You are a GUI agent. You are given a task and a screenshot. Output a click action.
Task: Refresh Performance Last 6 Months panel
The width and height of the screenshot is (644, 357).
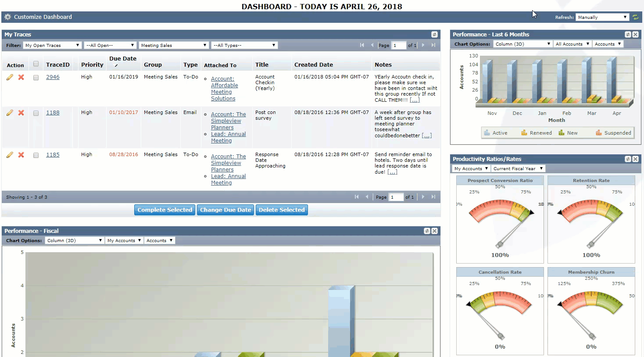point(628,34)
